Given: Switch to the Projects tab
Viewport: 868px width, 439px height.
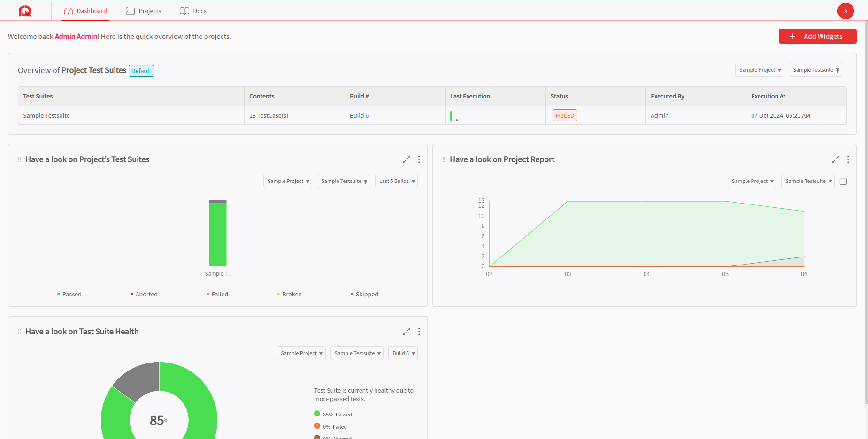Looking at the screenshot, I should (144, 11).
